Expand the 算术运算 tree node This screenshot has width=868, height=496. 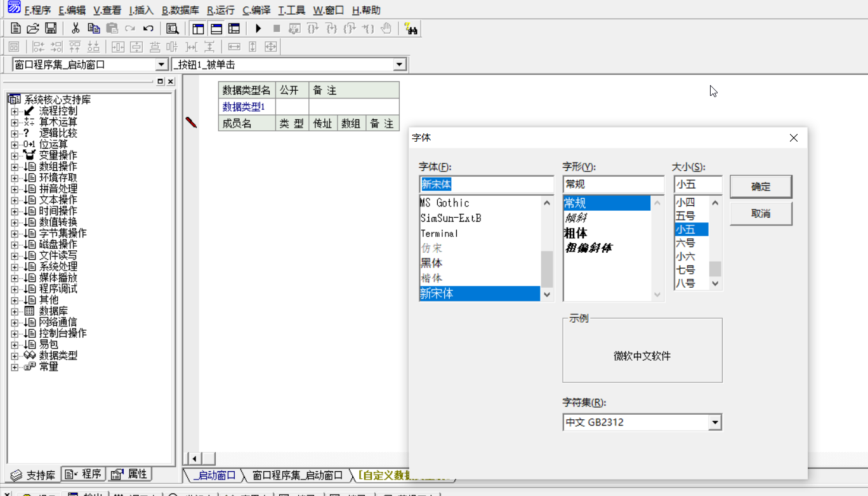pyautogui.click(x=15, y=122)
